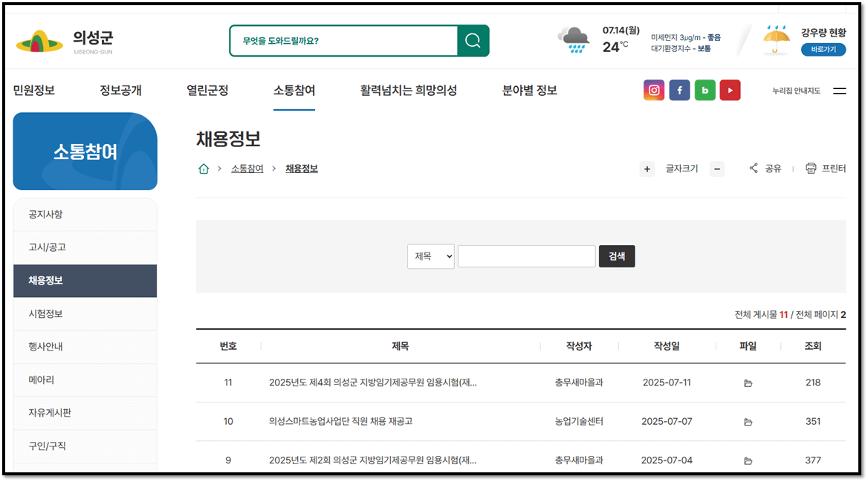Click the 누리집 안내지도 hamburger icon
The image size is (868, 482).
841,90
